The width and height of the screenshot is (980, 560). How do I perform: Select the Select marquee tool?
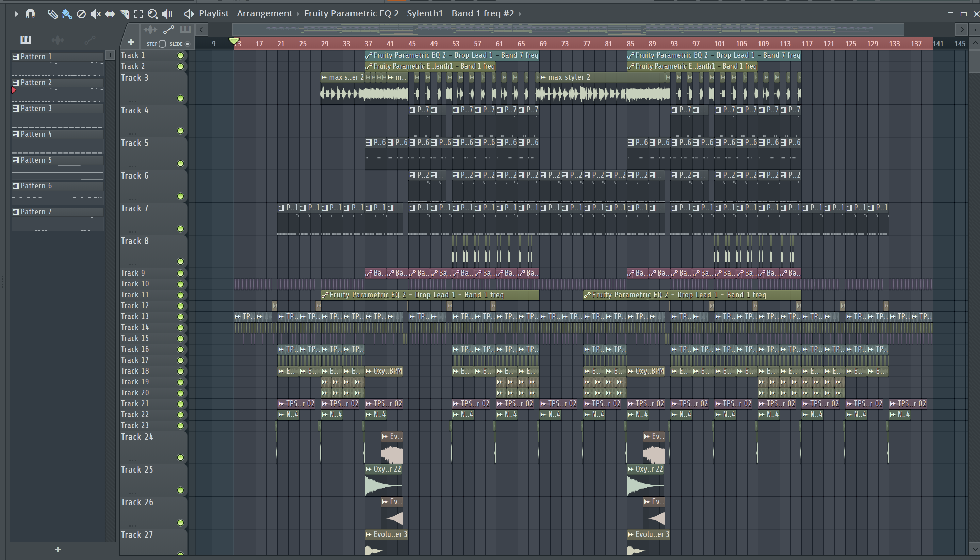tap(138, 14)
